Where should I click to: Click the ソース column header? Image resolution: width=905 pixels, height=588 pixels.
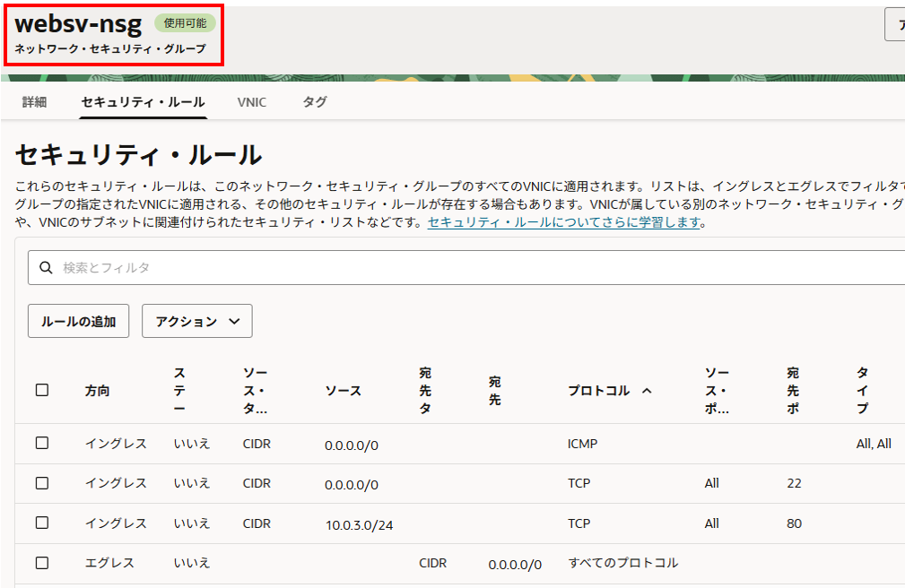point(343,391)
